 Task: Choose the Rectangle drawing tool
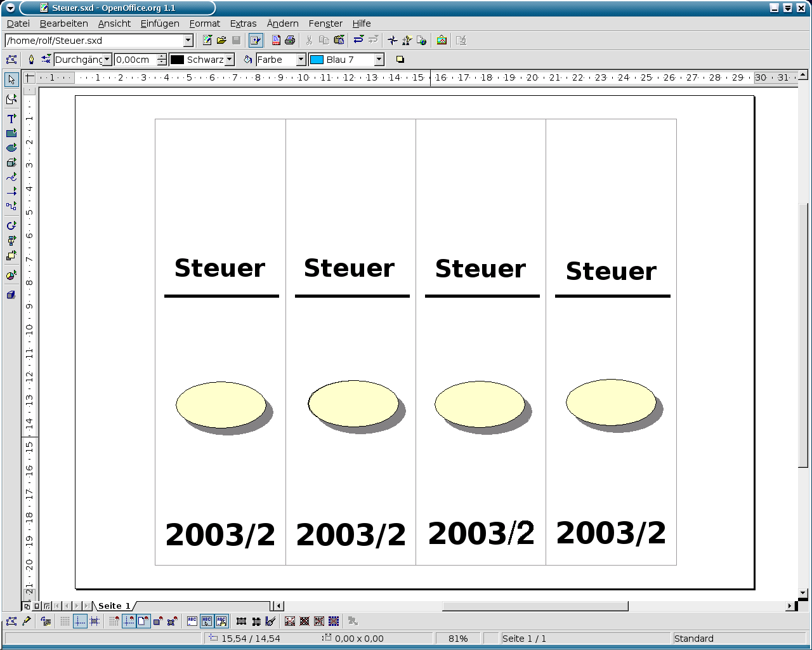(11, 133)
